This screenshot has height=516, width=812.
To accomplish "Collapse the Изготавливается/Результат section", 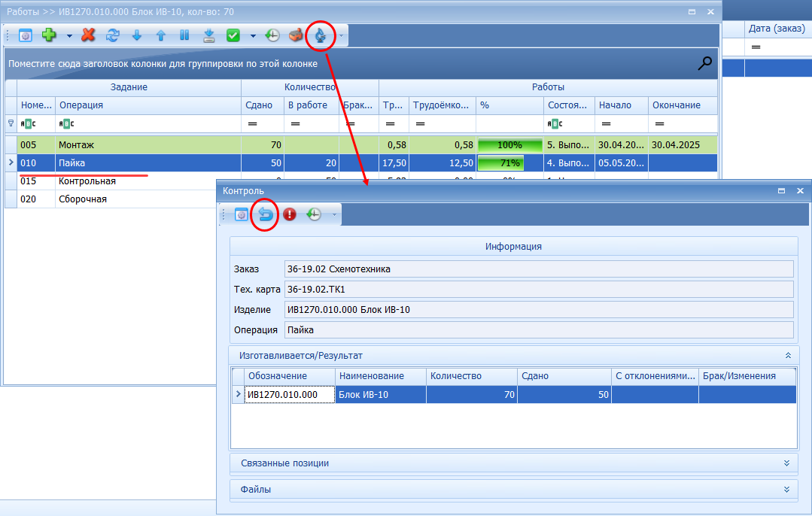I will point(787,356).
